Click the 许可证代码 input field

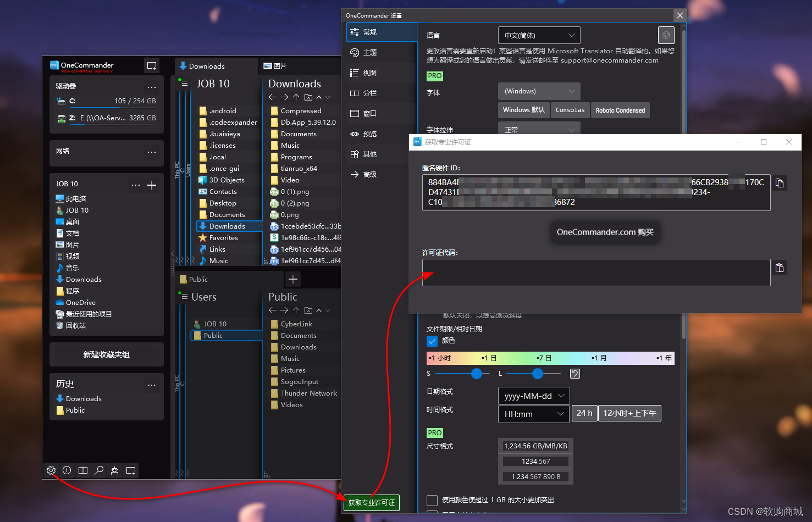click(596, 273)
